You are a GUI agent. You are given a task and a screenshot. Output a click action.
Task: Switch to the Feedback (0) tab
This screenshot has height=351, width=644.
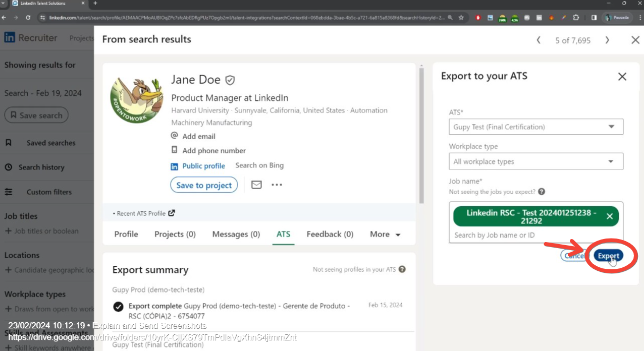330,234
